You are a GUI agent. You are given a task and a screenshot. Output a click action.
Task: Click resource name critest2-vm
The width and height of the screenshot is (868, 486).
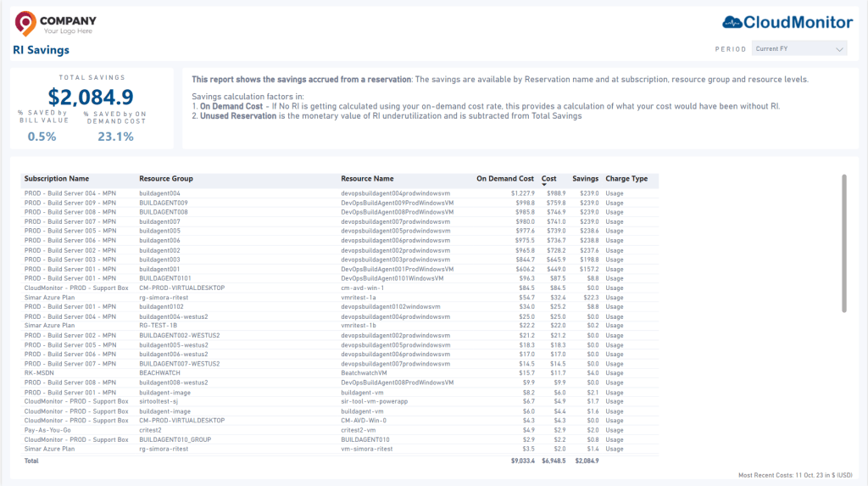(x=359, y=430)
